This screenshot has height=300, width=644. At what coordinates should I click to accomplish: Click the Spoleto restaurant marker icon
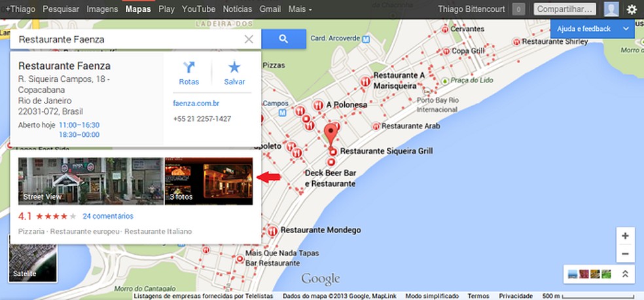[291, 146]
